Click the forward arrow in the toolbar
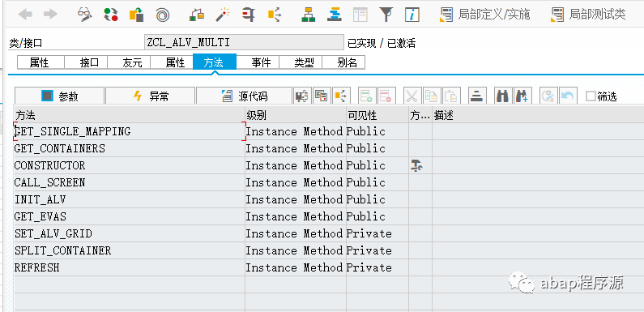The height and width of the screenshot is (312, 644). click(50, 15)
